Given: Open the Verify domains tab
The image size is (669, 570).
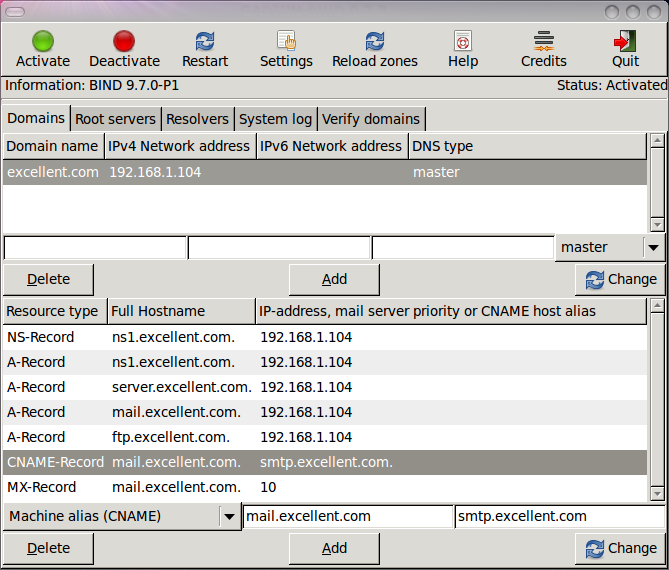Looking at the screenshot, I should tap(371, 119).
